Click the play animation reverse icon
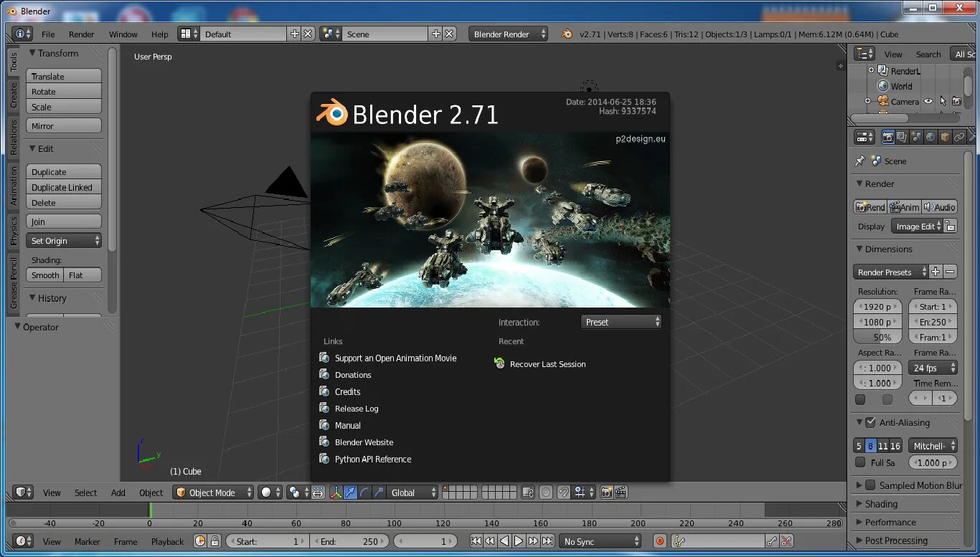Screen dimensions: 980x557 504,541
